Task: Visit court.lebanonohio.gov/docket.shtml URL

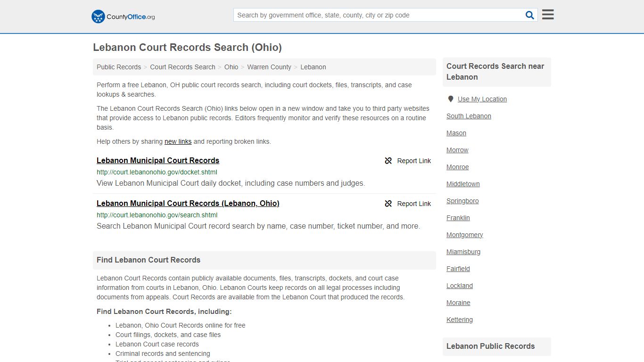Action: [x=157, y=172]
